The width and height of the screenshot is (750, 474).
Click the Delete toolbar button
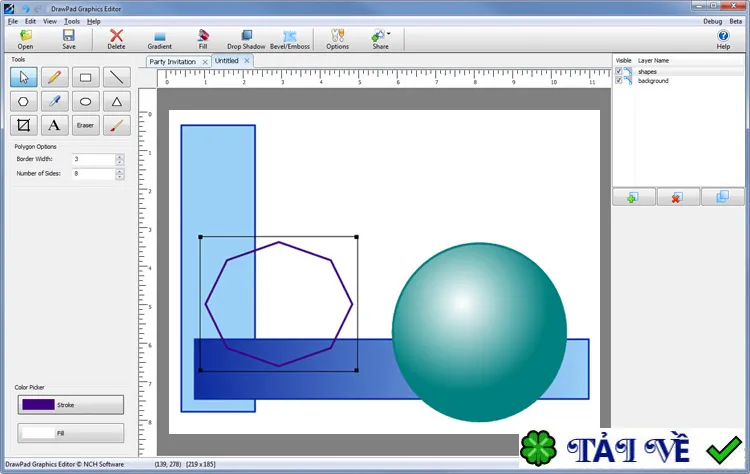pos(116,39)
